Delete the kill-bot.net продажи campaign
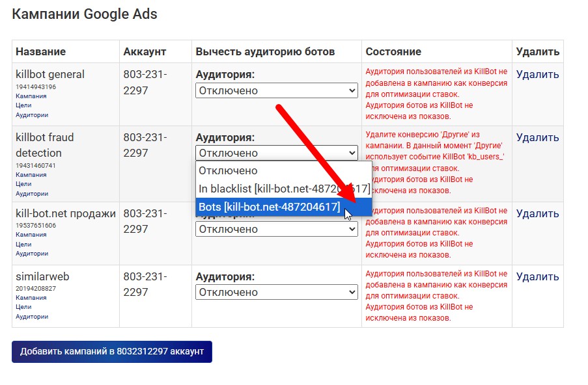The height and width of the screenshot is (385, 588). point(537,213)
